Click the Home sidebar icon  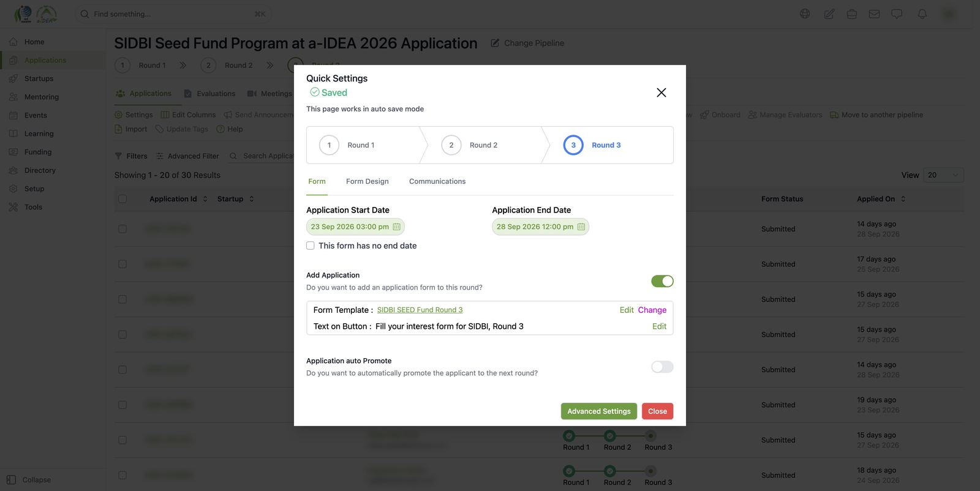pyautogui.click(x=13, y=42)
